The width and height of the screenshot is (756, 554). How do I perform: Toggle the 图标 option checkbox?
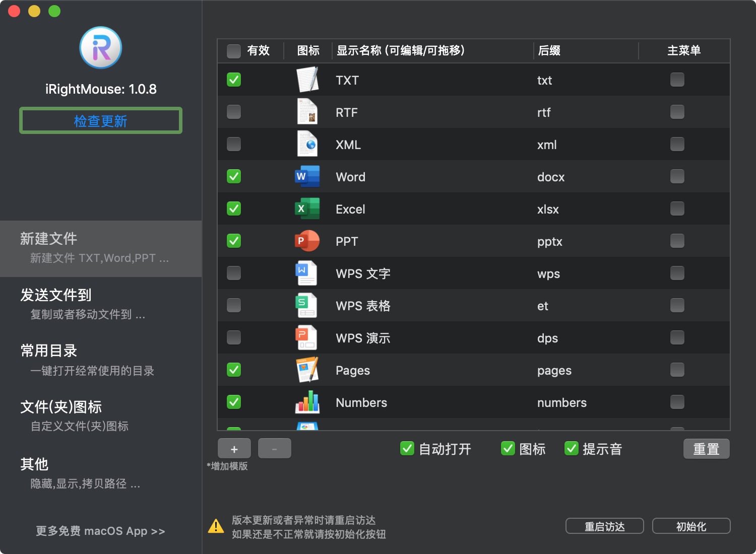pos(508,448)
